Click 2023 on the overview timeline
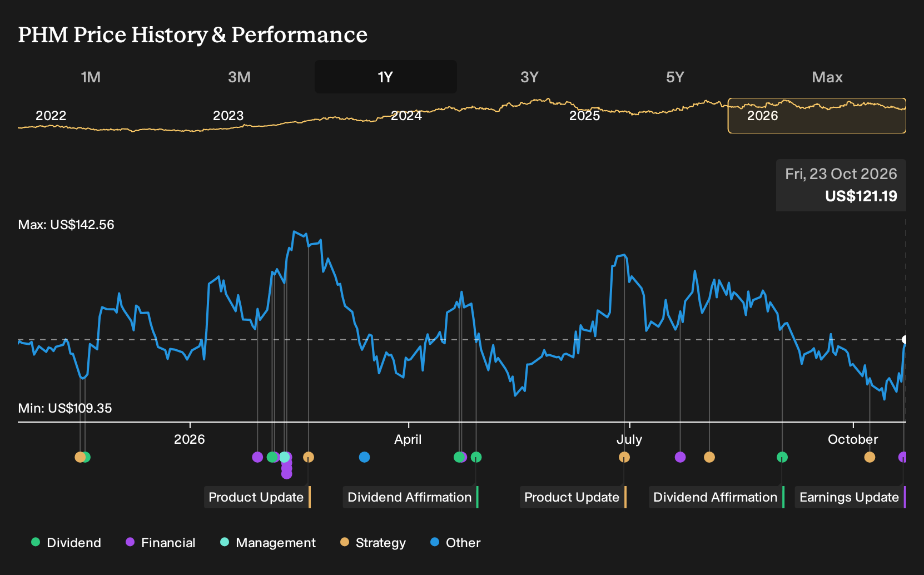The height and width of the screenshot is (575, 924). pyautogui.click(x=228, y=116)
